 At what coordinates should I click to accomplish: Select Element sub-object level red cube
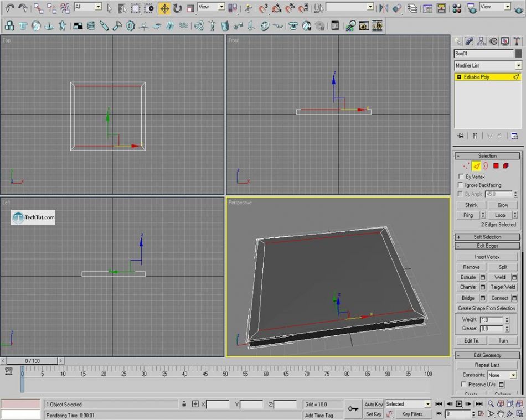(x=506, y=165)
